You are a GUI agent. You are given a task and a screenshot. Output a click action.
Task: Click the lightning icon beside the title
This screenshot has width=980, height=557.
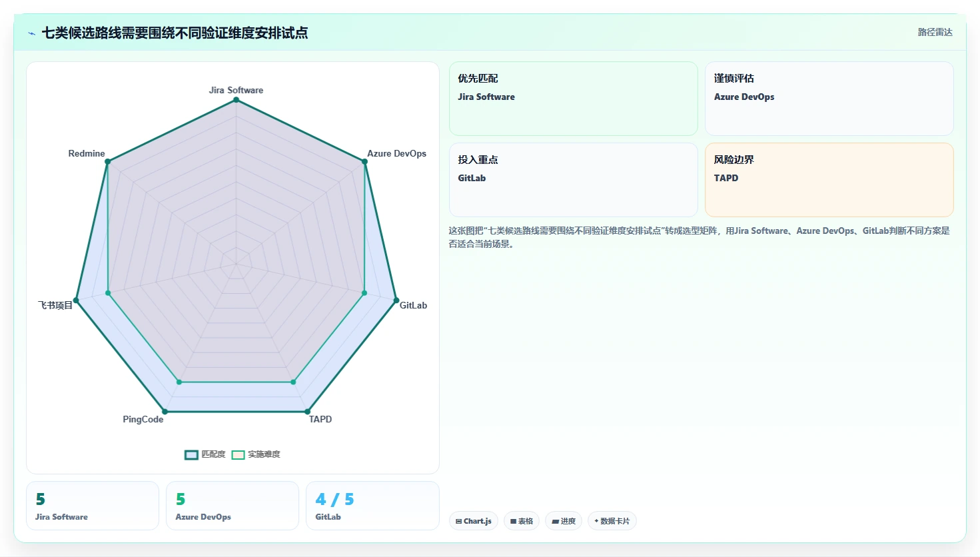click(31, 33)
